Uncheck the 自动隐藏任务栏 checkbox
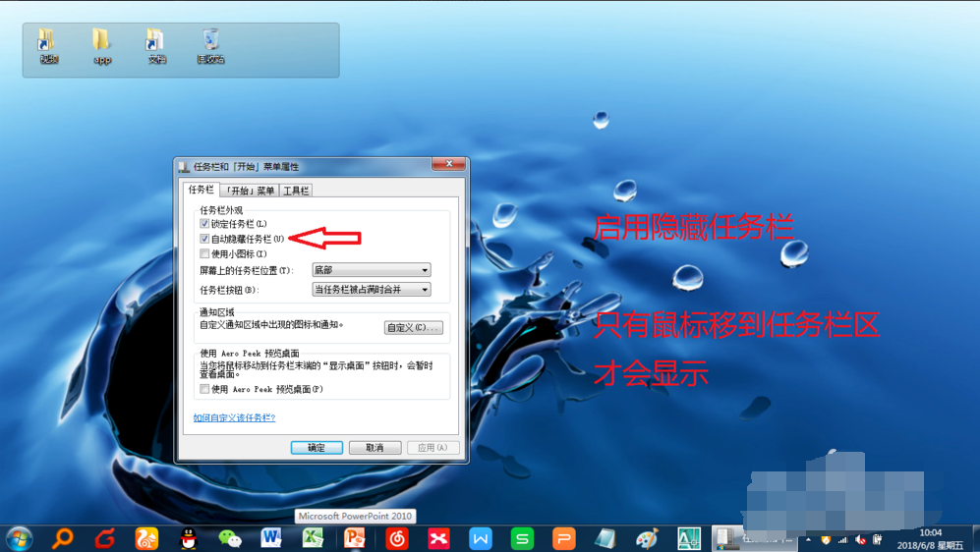This screenshot has height=552, width=980. tap(204, 239)
